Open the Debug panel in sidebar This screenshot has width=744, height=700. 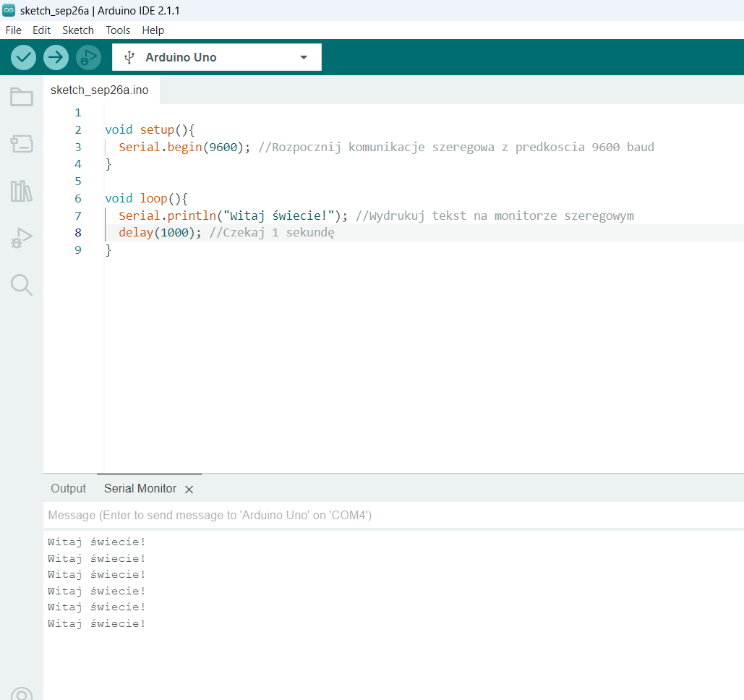pyautogui.click(x=22, y=238)
